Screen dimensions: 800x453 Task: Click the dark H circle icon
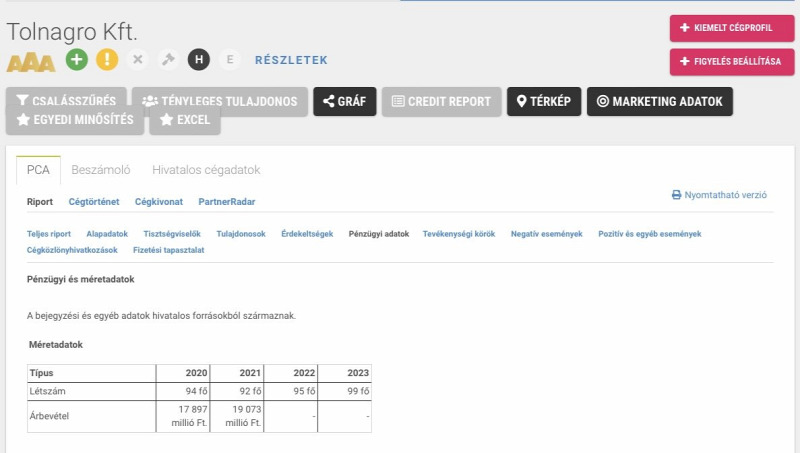[x=199, y=60]
